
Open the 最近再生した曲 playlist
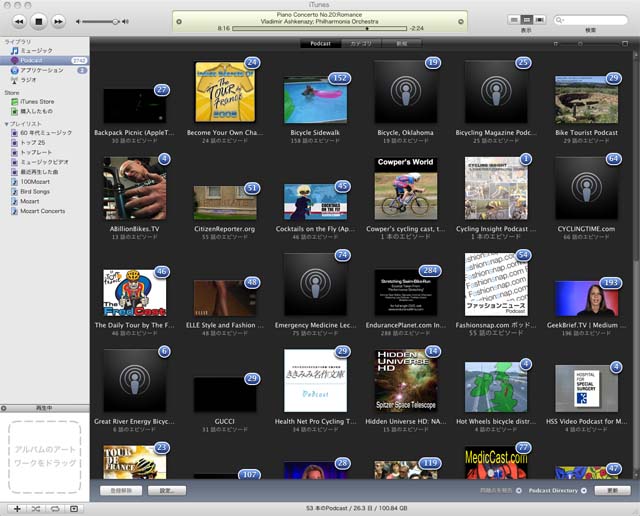tap(45, 172)
